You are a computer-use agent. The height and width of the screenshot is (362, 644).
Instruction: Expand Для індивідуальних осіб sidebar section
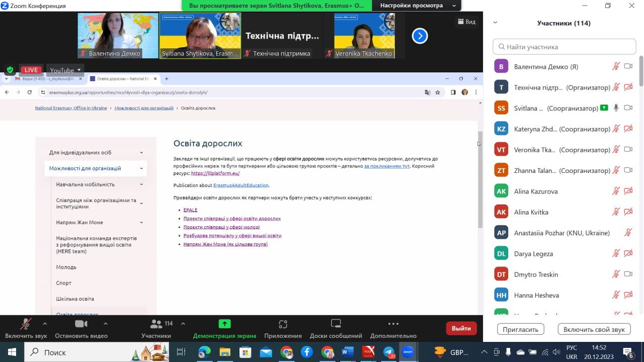point(141,152)
